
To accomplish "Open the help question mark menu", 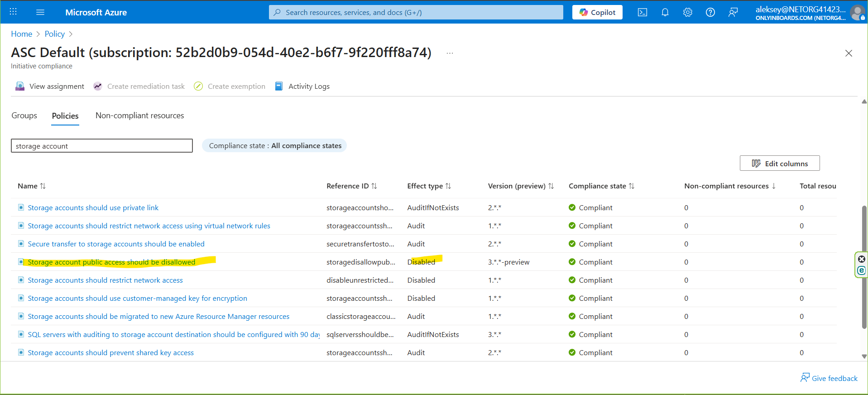I will click(710, 12).
